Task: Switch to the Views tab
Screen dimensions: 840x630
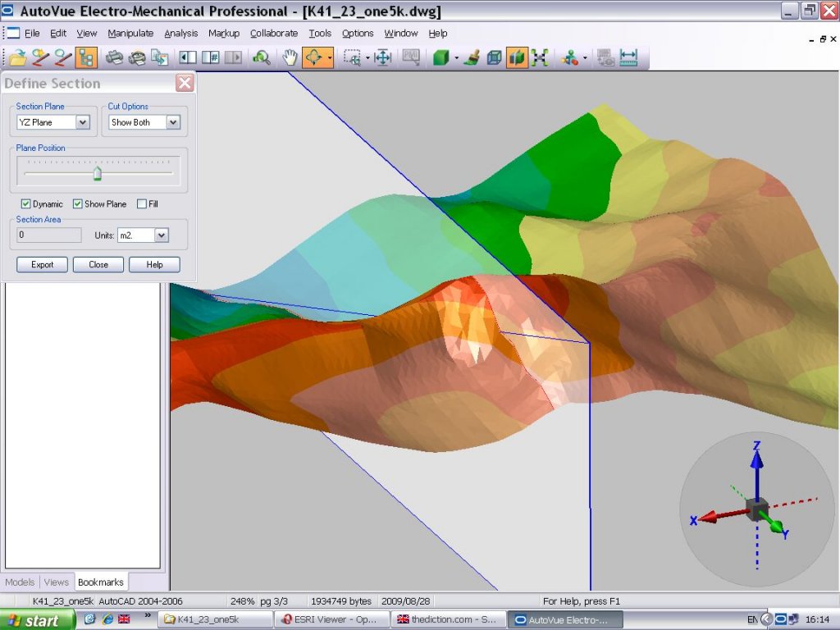Action: [57, 582]
